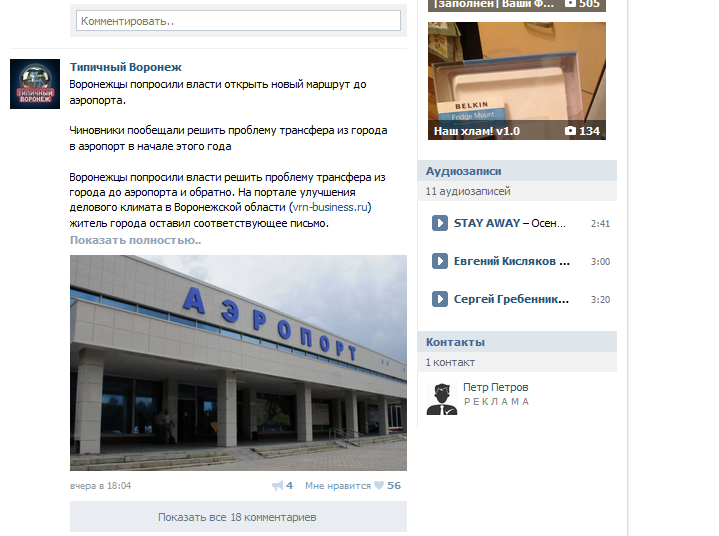
Task: Expand post with Показать полностью link
Action: pyautogui.click(x=135, y=240)
